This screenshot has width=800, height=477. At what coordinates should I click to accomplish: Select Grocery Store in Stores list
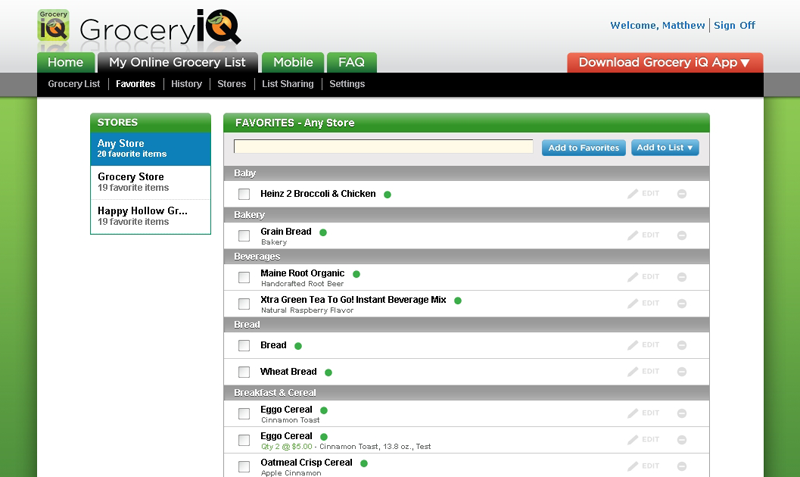click(151, 182)
